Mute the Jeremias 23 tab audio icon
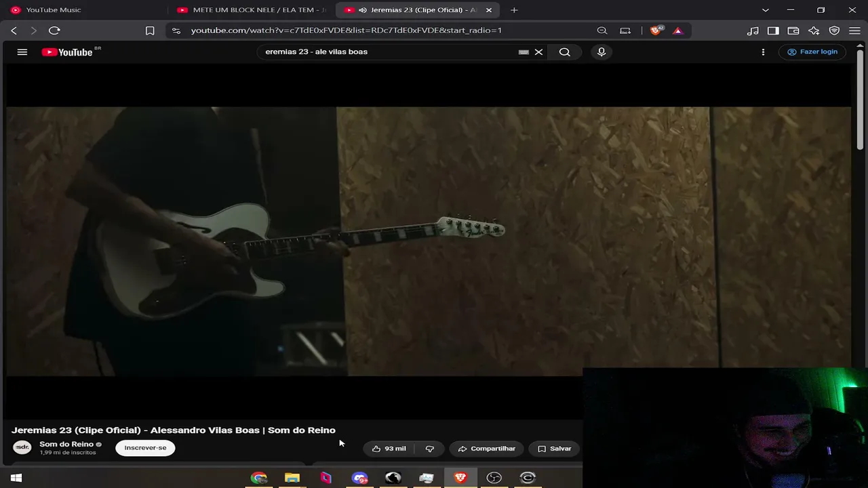868x488 pixels. tap(363, 10)
